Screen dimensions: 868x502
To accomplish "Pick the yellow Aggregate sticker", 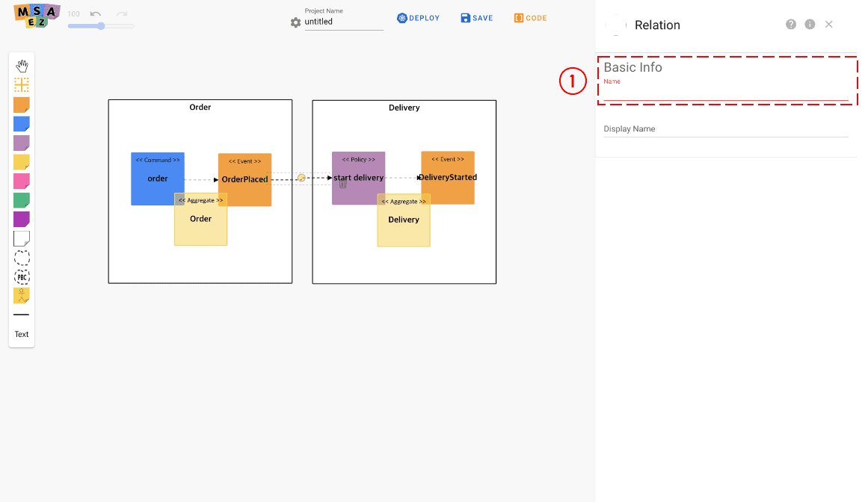I will (22, 162).
